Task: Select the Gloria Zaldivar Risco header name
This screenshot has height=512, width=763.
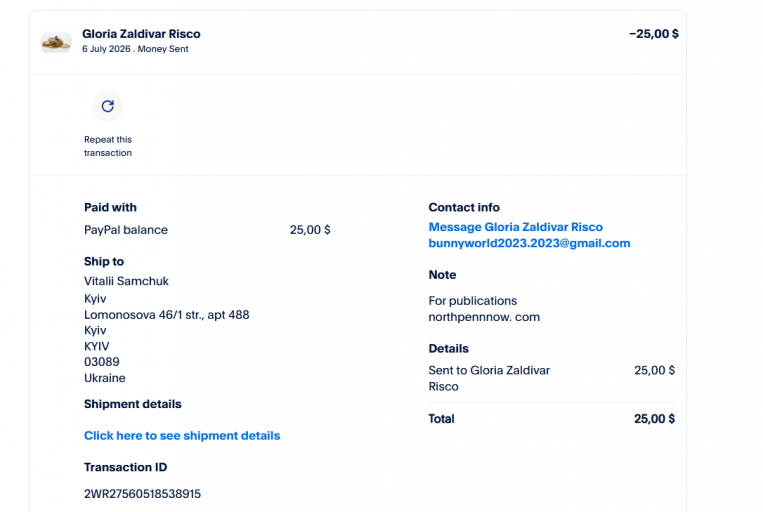Action: click(141, 34)
